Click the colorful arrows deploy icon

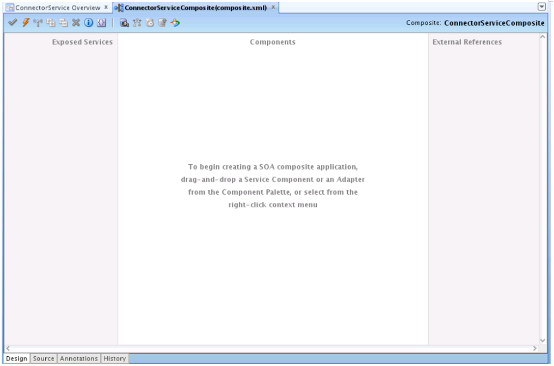pyautogui.click(x=175, y=23)
